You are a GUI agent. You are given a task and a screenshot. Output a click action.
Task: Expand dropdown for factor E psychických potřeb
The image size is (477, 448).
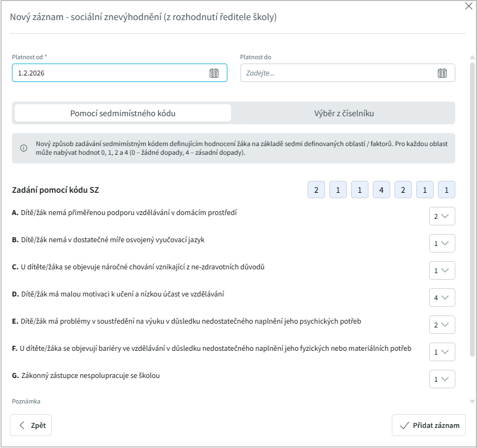tap(442, 325)
